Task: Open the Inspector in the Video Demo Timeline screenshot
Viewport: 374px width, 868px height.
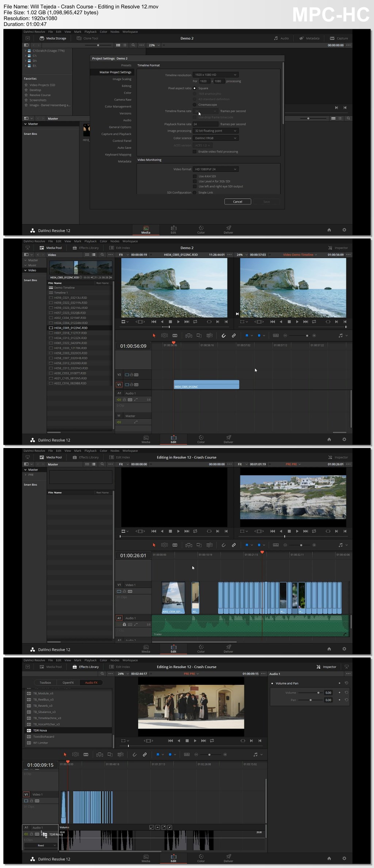Action: pyautogui.click(x=338, y=248)
